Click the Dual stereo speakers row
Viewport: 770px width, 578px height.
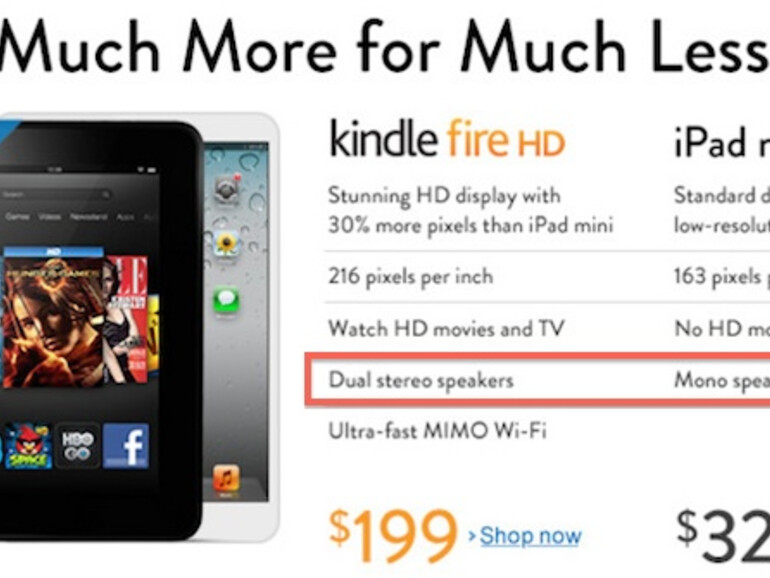538,380
